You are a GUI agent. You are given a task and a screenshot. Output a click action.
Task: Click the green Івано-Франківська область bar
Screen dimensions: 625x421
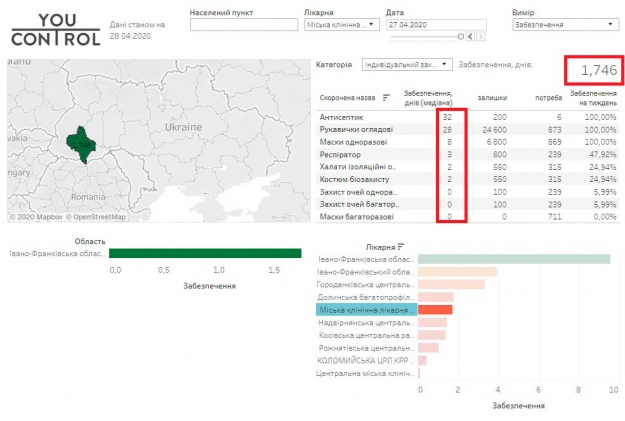click(204, 254)
